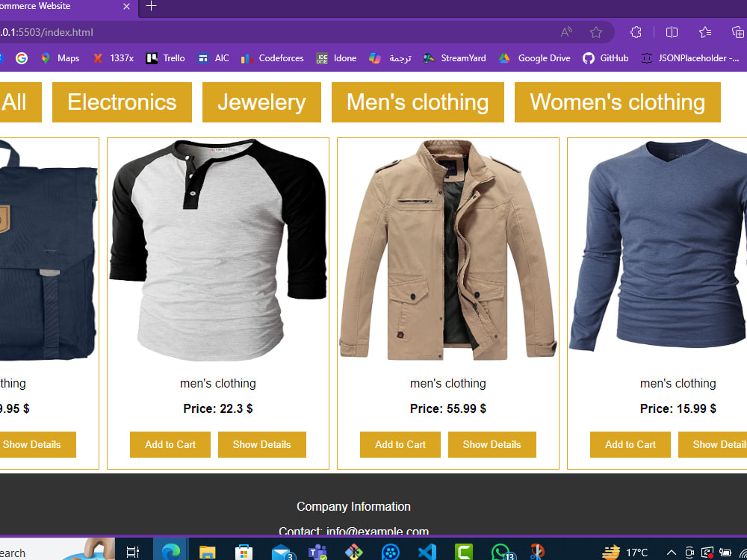This screenshot has height=560, width=747.
Task: Open Microsoft Edge from the taskbar
Action: click(170, 552)
